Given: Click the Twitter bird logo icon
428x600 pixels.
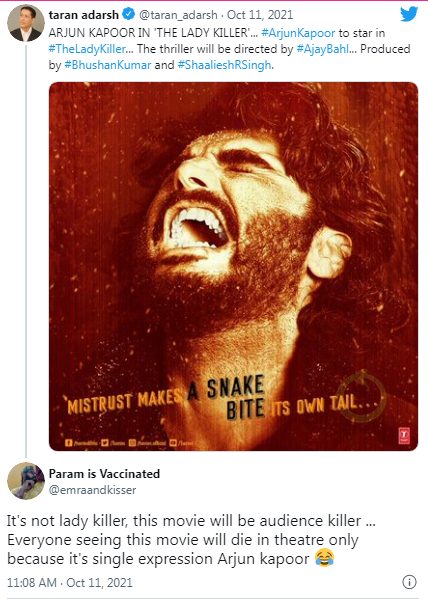Looking at the screenshot, I should 409,14.
